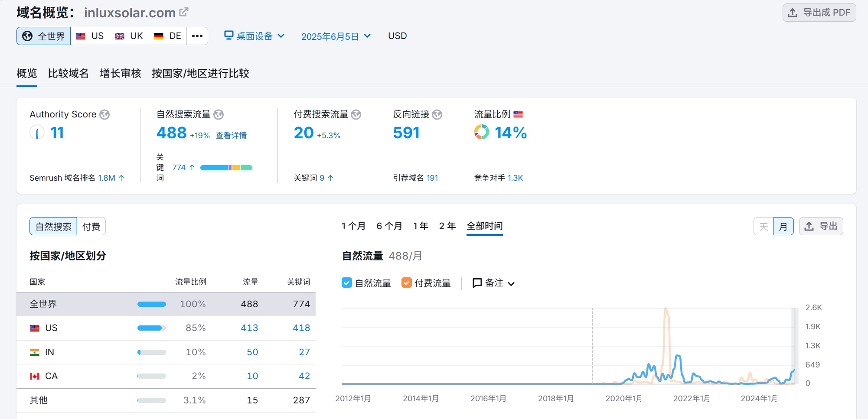
Task: Click the desktop monitor icon for 桌面设备
Action: click(x=228, y=35)
